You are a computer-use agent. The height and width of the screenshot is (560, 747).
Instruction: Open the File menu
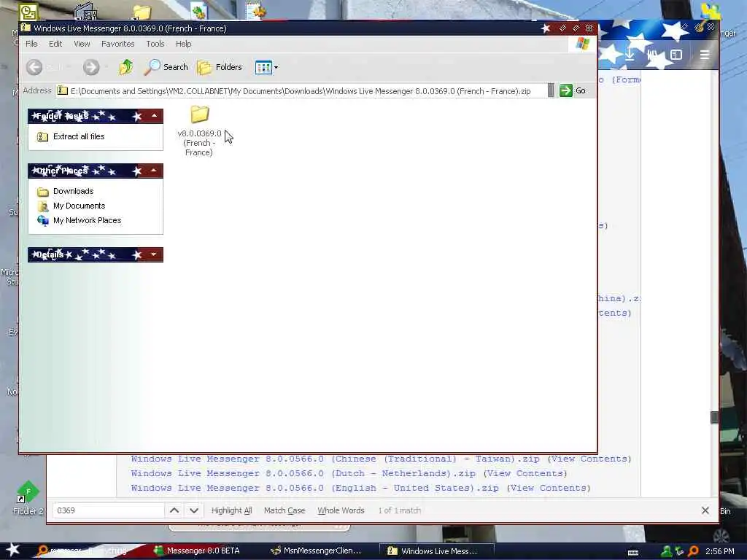[31, 44]
